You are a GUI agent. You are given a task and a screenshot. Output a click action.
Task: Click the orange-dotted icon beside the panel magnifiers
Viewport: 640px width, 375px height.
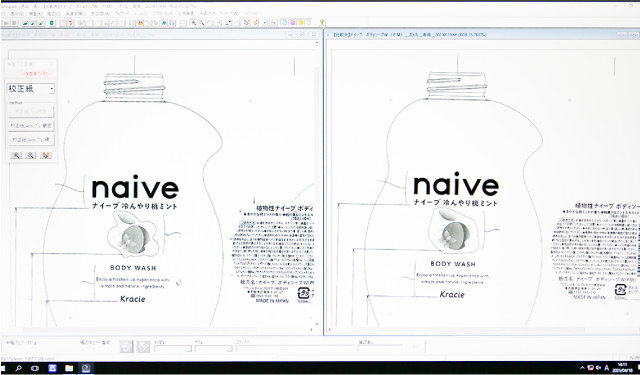46,155
